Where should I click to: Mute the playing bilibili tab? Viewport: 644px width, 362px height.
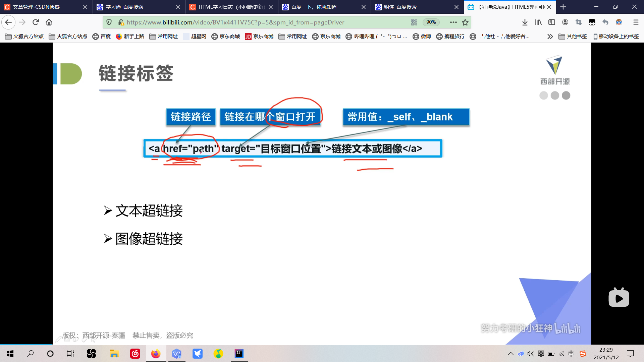coord(541,7)
